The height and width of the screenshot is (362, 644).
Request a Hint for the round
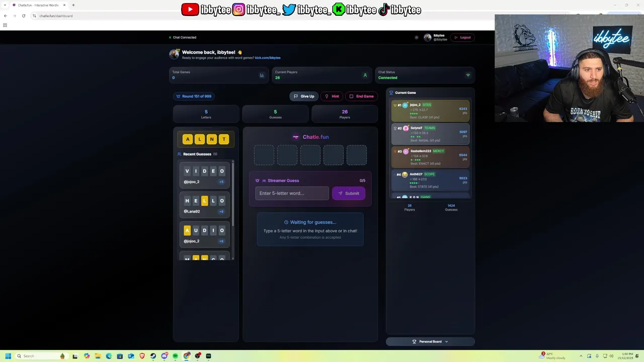[x=332, y=96]
